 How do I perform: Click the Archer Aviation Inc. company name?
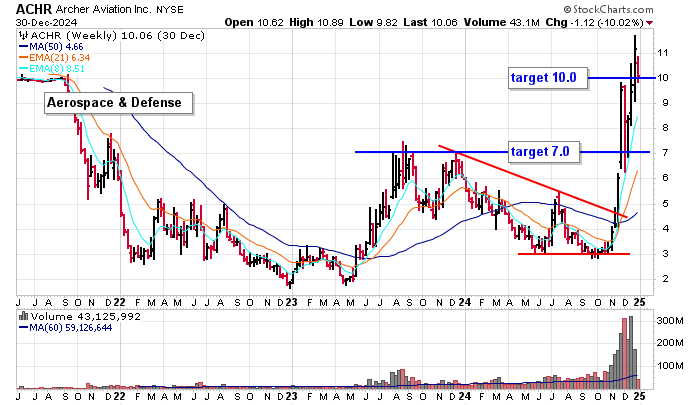[x=104, y=9]
